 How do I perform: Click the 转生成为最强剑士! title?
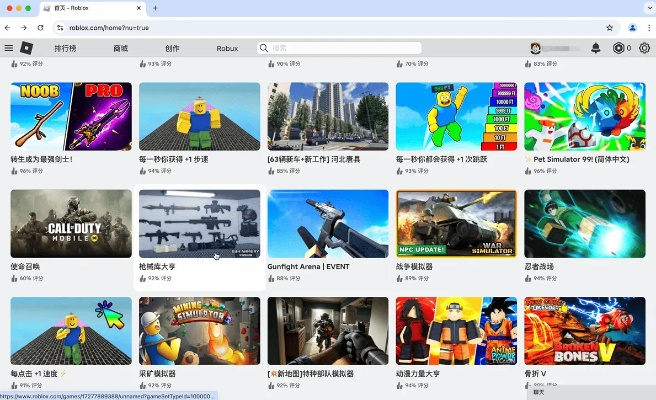[x=42, y=159]
